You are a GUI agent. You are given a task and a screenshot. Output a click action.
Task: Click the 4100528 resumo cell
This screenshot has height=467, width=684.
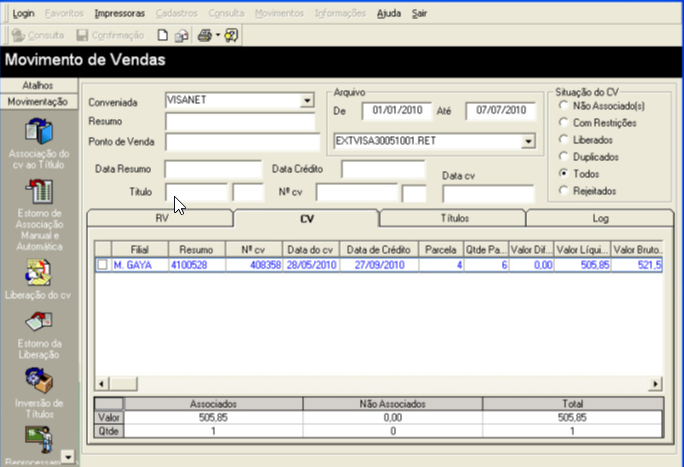[x=197, y=265]
